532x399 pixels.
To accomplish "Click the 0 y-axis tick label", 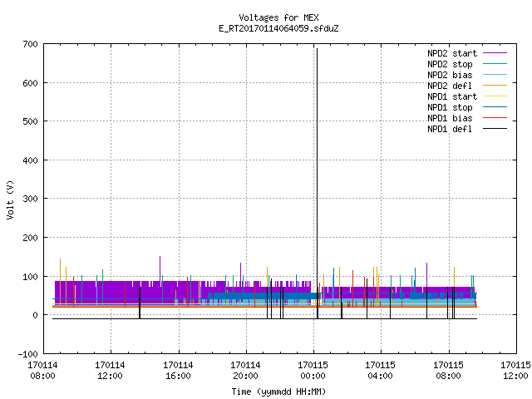I will (35, 316).
